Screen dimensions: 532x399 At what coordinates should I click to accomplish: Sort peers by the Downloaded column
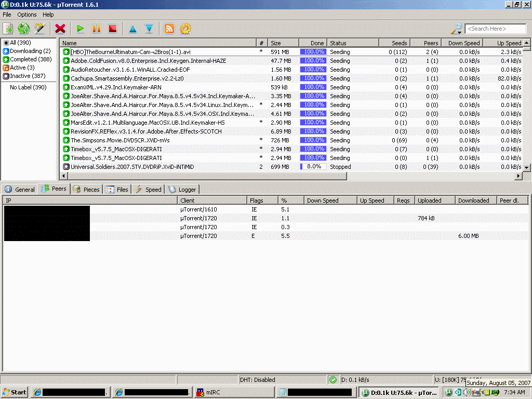click(x=476, y=201)
